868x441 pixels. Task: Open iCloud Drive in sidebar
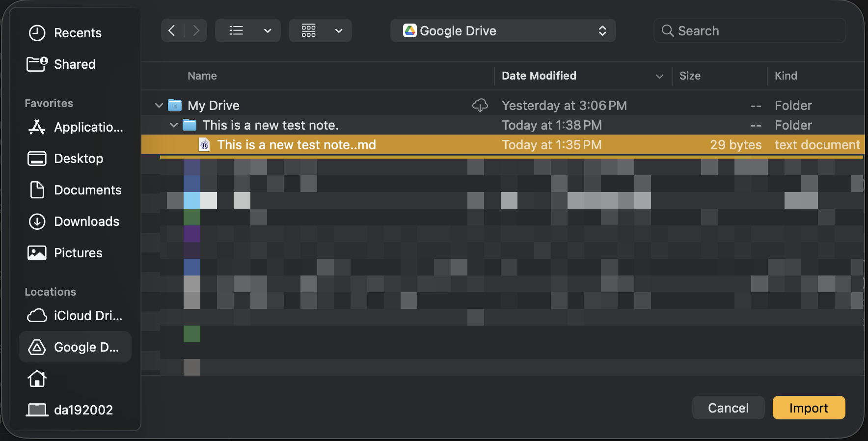[x=75, y=316]
